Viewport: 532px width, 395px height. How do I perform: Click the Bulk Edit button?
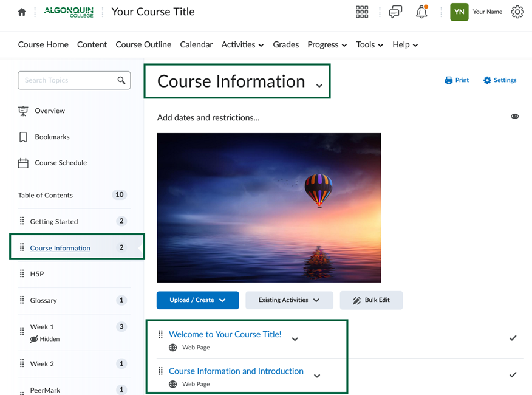pos(371,300)
